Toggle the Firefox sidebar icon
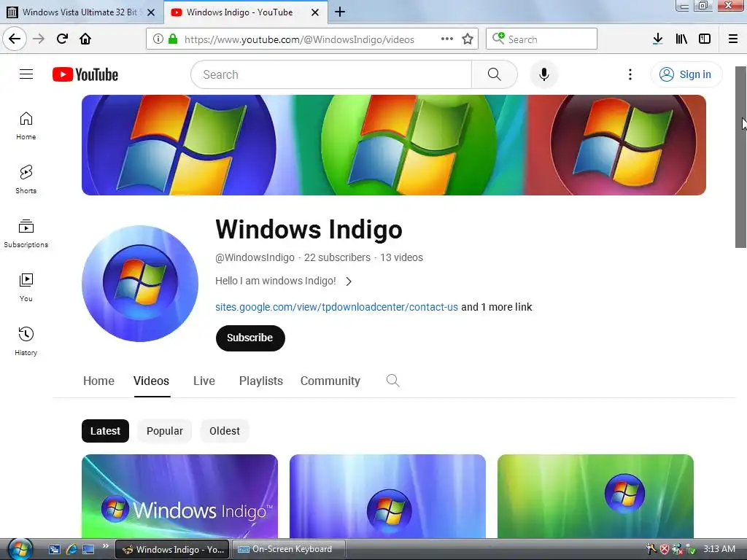 [705, 39]
